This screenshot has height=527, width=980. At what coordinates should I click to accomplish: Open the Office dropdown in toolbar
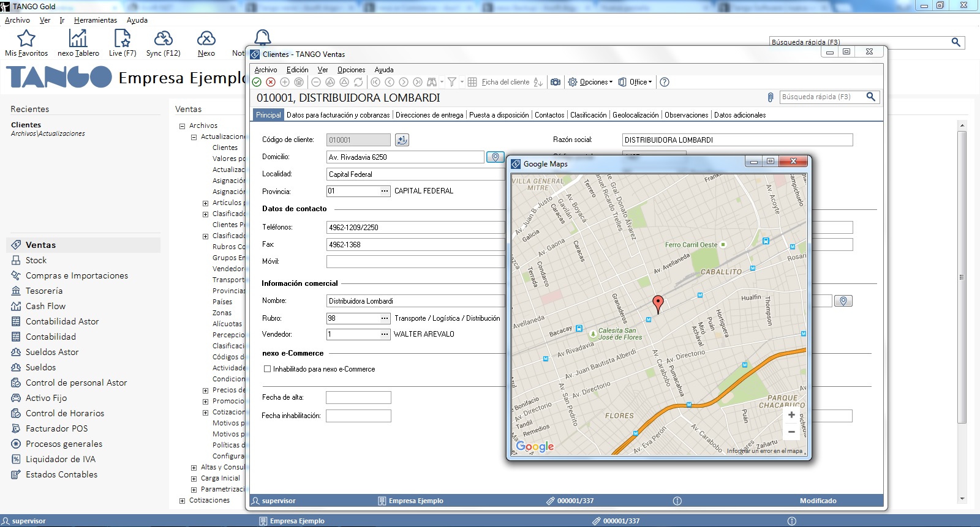coord(635,82)
